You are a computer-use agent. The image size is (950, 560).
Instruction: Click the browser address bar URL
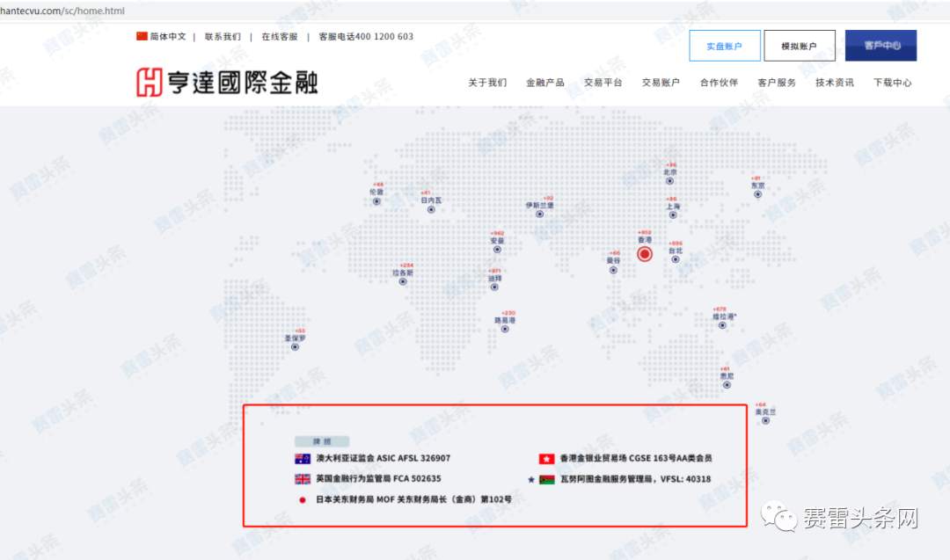click(x=62, y=11)
